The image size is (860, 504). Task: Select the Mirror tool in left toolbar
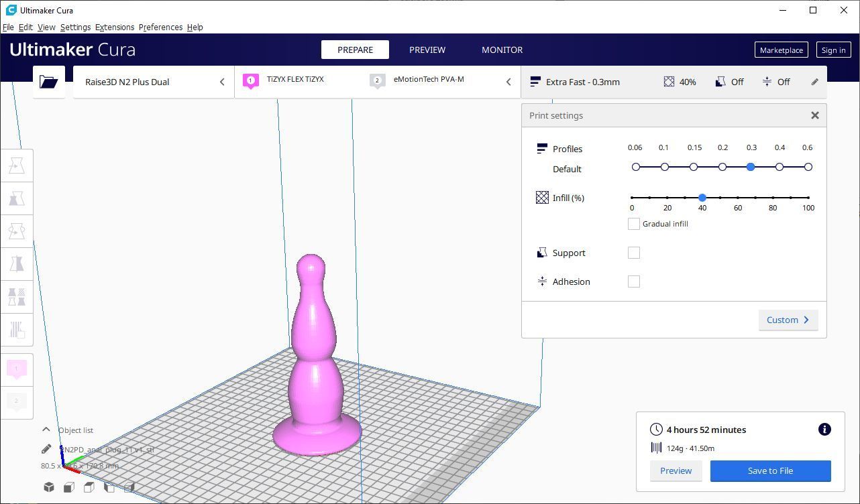tap(17, 264)
